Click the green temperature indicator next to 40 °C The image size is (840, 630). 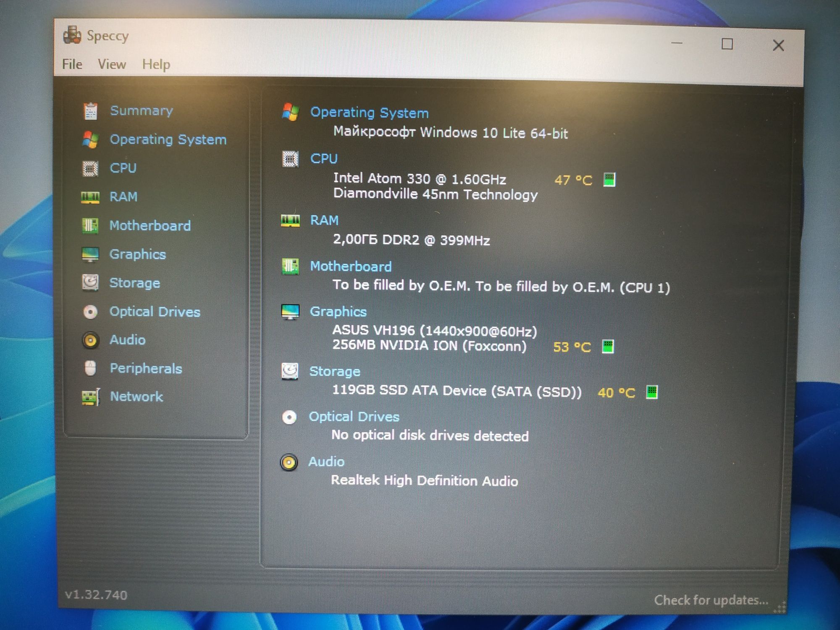point(652,392)
